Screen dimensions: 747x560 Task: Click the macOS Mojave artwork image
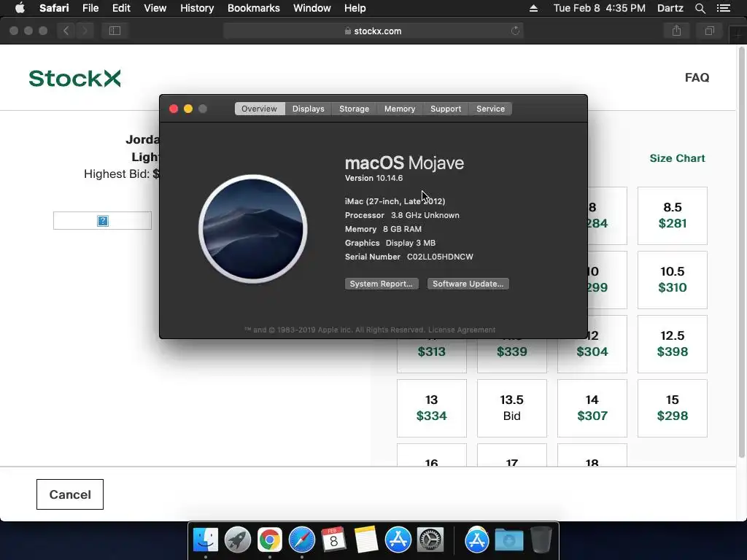(x=253, y=228)
